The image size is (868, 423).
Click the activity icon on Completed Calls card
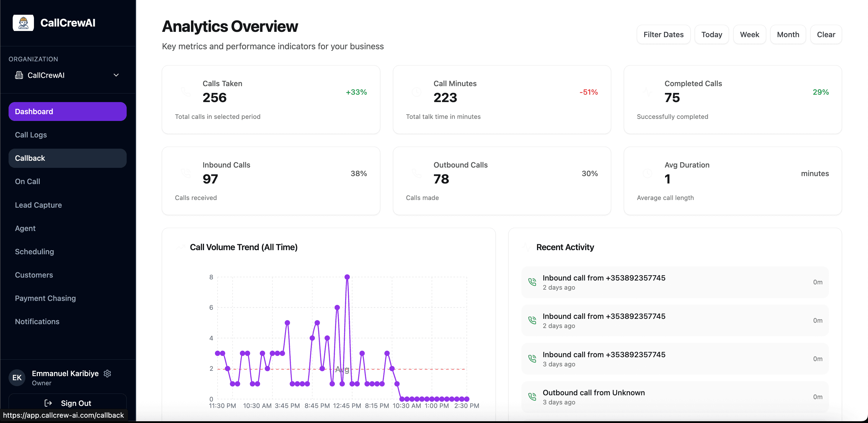(648, 92)
